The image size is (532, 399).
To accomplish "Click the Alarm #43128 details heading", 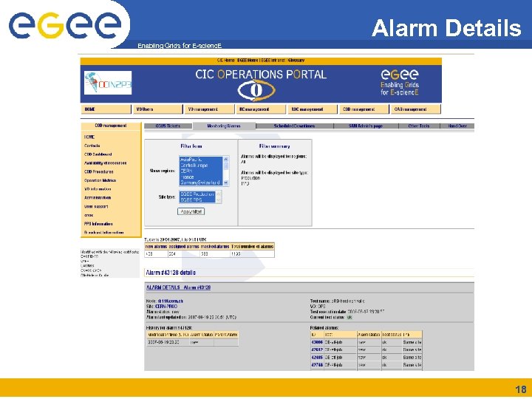I will pyautogui.click(x=171, y=273).
